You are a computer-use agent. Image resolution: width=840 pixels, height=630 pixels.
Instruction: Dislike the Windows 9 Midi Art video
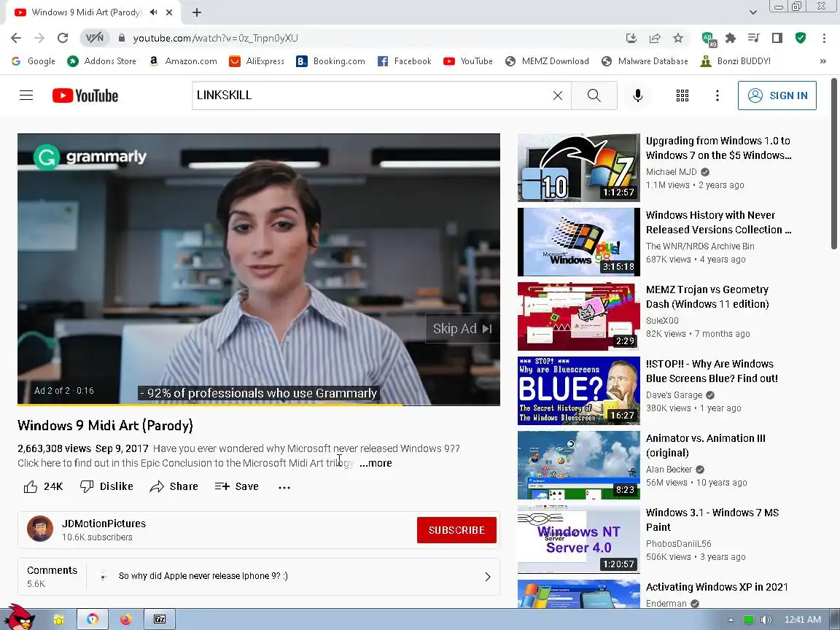click(106, 486)
